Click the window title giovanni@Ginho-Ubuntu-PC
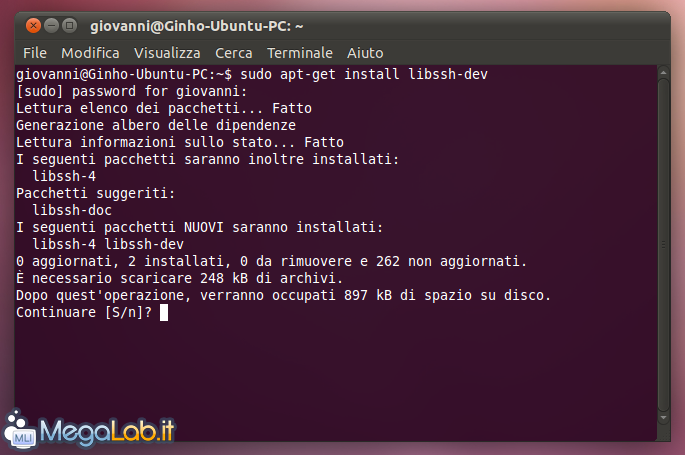 point(197,26)
